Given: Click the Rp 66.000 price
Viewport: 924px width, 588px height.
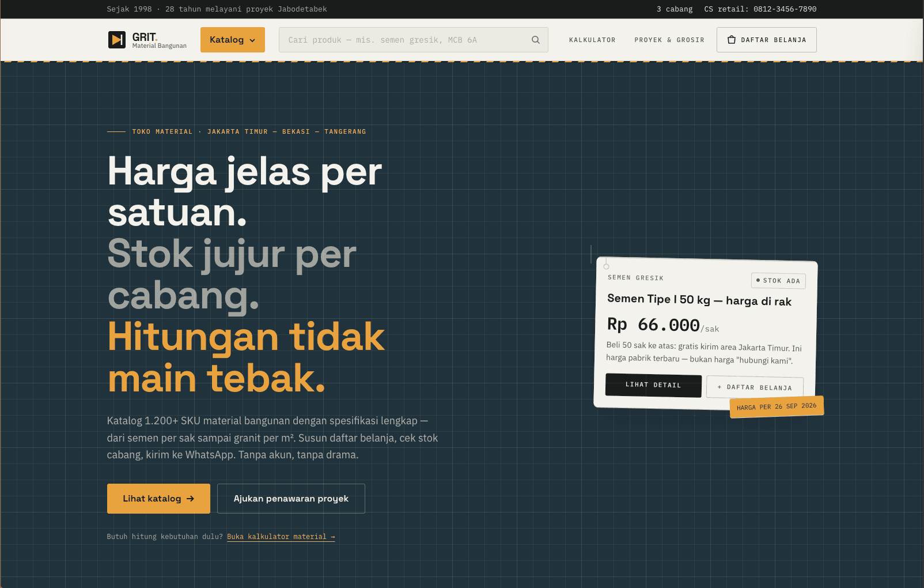Looking at the screenshot, I should click(x=653, y=325).
